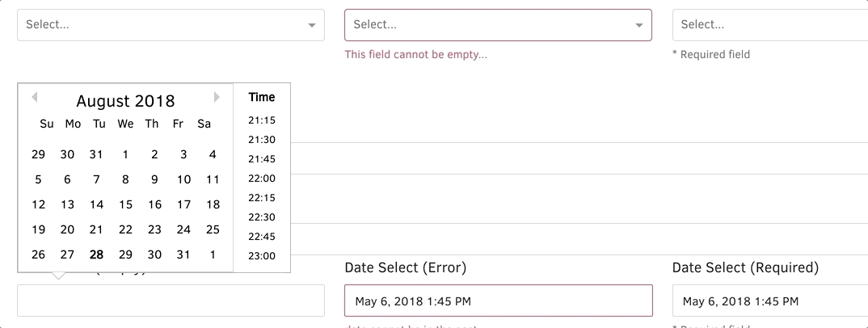Select the 22:30 time entry
This screenshot has width=868, height=328.
(262, 217)
